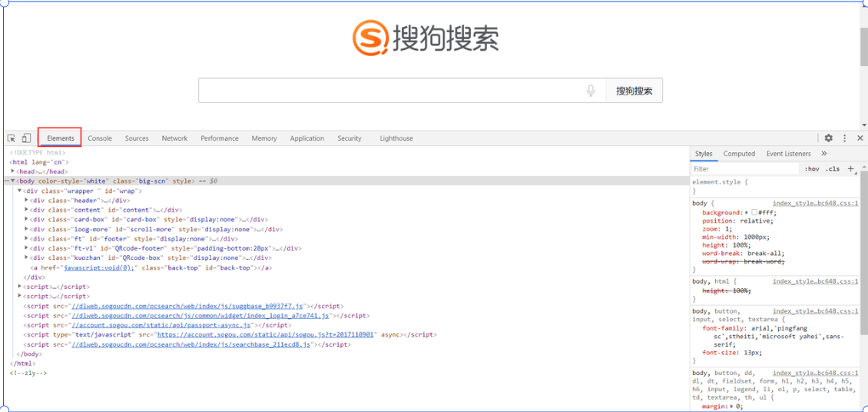Screen dimensions: 868x412
Task: Switch to the Elements tab
Action: coord(61,138)
